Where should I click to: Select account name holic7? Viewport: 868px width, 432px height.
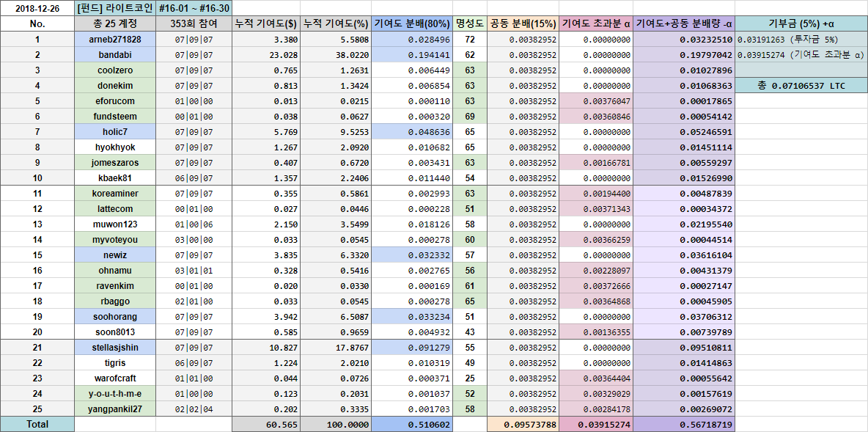(115, 132)
